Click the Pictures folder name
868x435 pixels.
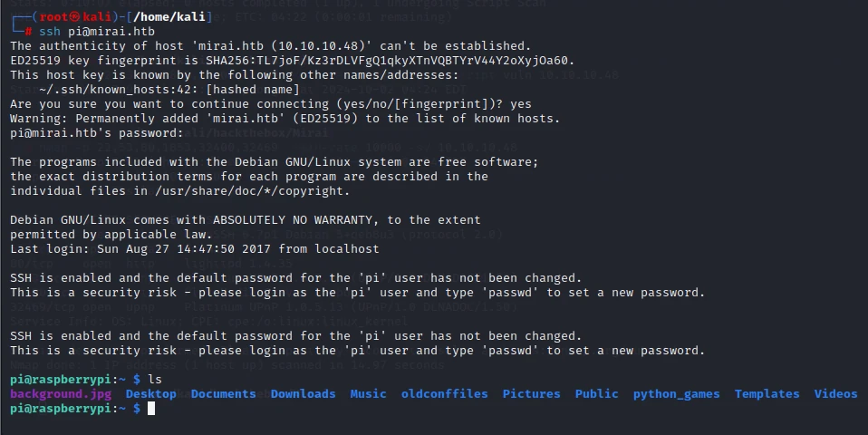click(x=532, y=394)
